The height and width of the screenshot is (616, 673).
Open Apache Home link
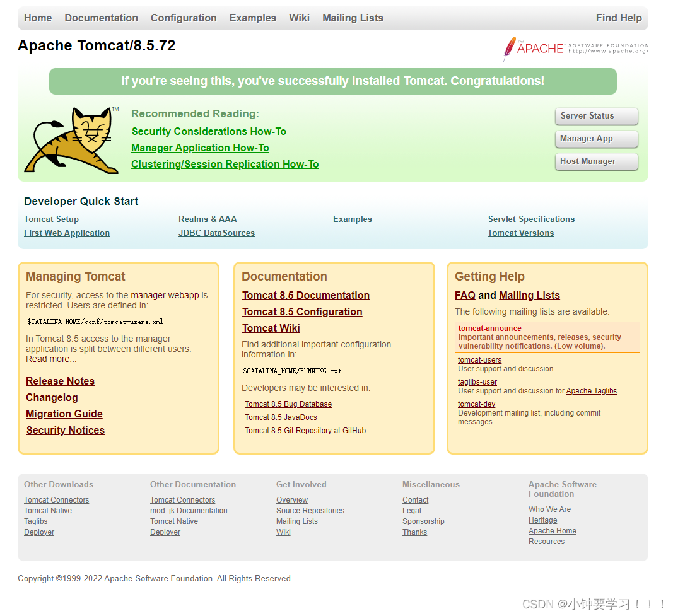tap(553, 531)
